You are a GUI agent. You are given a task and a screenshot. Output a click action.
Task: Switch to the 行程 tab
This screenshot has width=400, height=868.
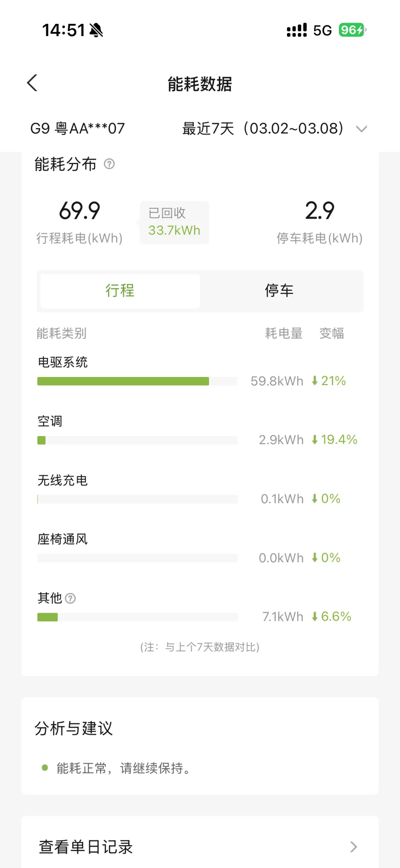point(120,291)
